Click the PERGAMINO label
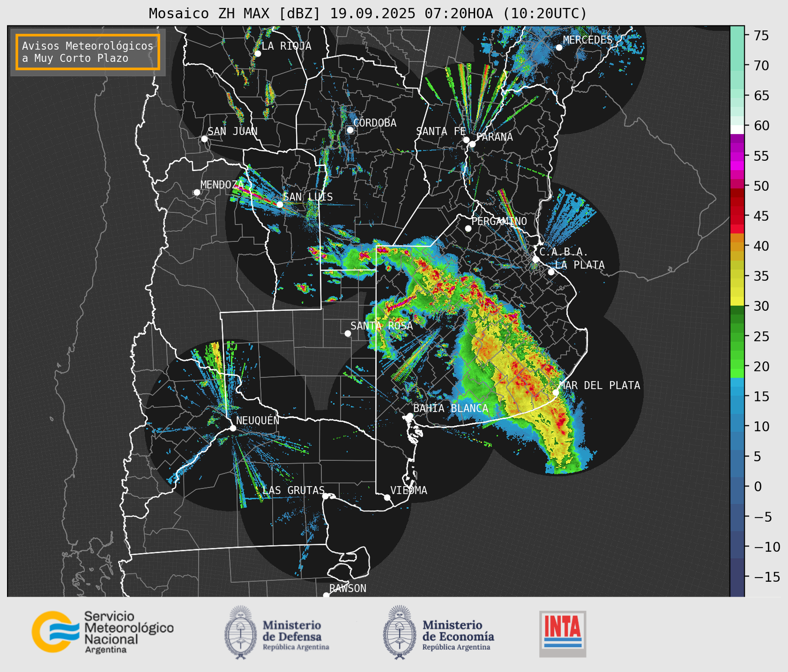The width and height of the screenshot is (788, 672). click(x=499, y=221)
